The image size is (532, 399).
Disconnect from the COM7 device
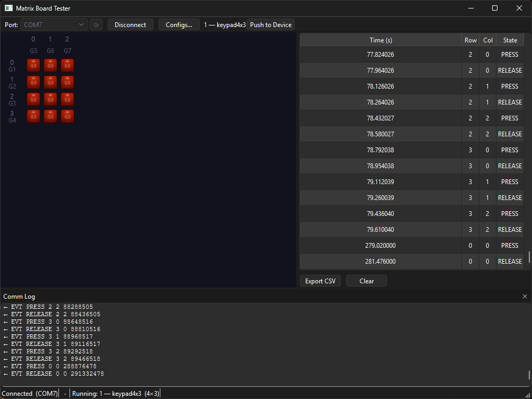pyautogui.click(x=130, y=24)
